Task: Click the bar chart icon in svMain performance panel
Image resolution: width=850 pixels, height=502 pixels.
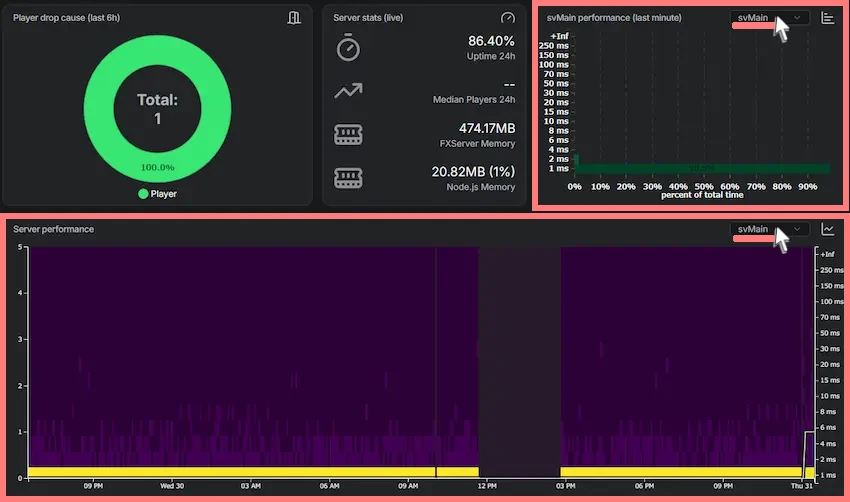Action: click(827, 18)
